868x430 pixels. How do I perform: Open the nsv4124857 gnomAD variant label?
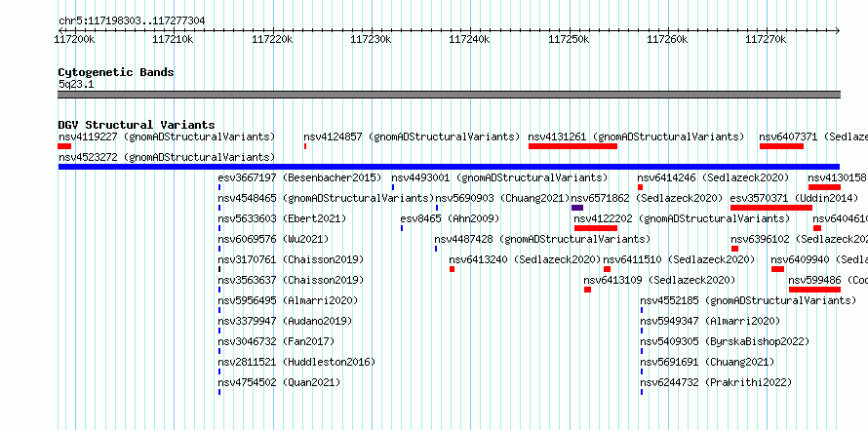(412, 137)
